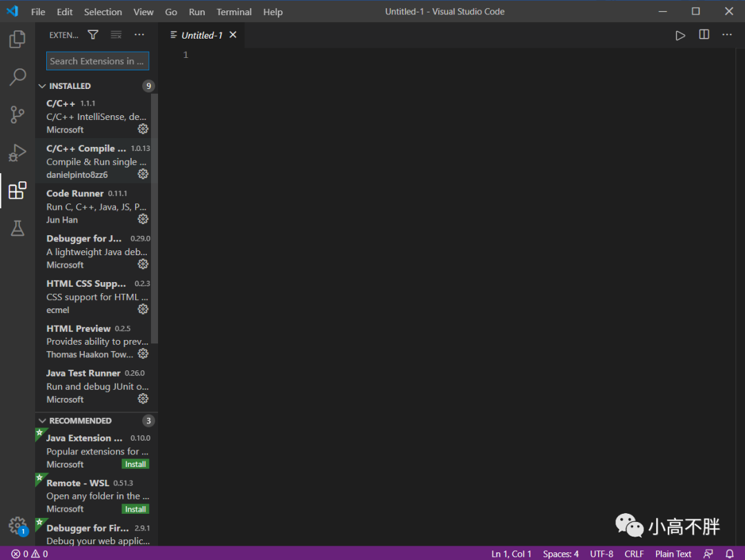Screen dimensions: 745x560
Task: Open gear menu for HTML CSS Support
Action: (143, 309)
